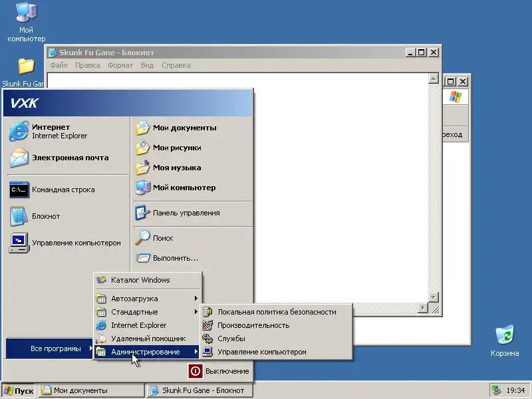Open the Файл menu in Блокнот
532x399 pixels.
click(59, 65)
